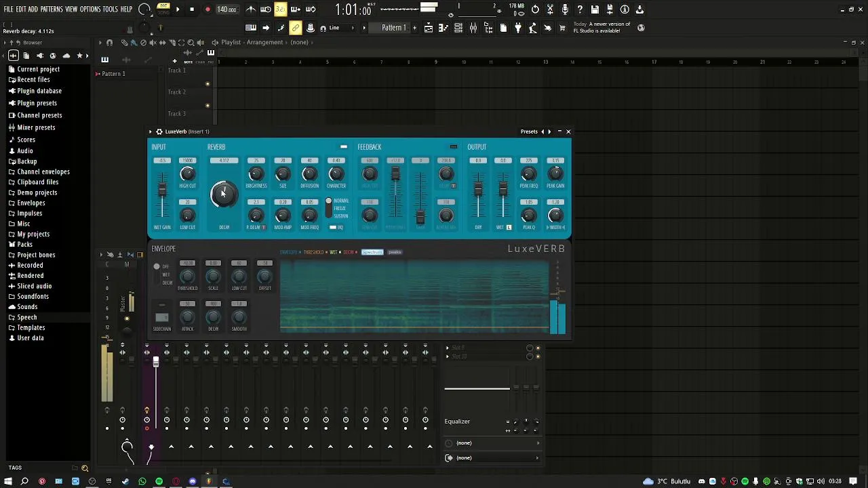Add a new pattern with the plus button

coord(414,28)
